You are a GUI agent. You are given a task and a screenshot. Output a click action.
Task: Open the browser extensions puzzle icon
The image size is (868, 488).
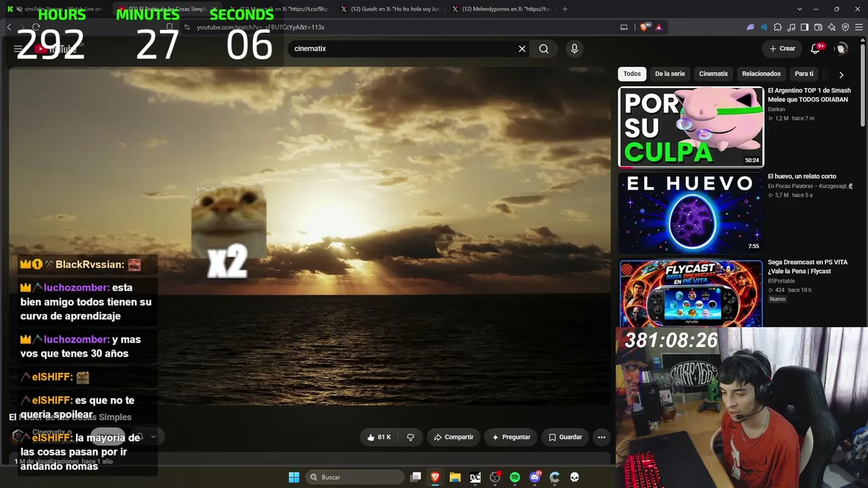[778, 27]
